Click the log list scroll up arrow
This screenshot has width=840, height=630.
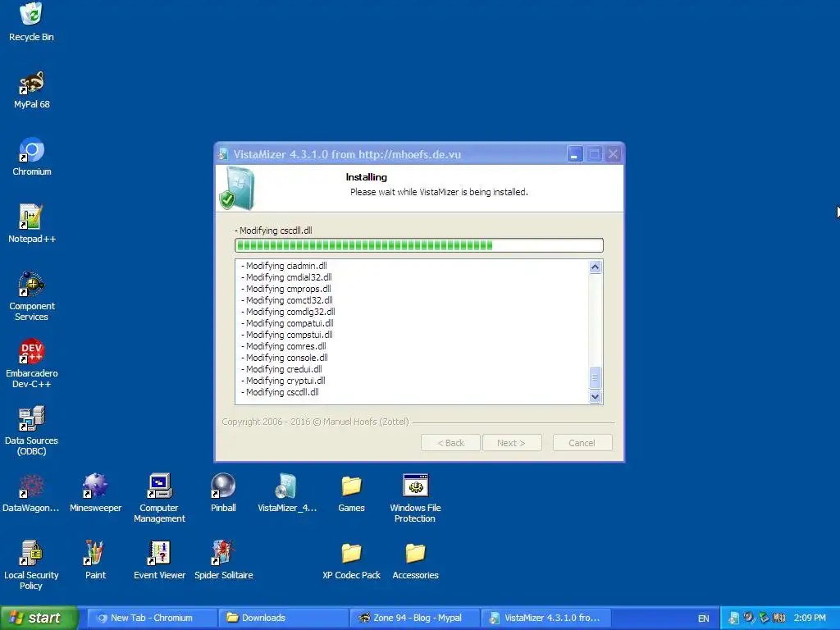coord(595,267)
